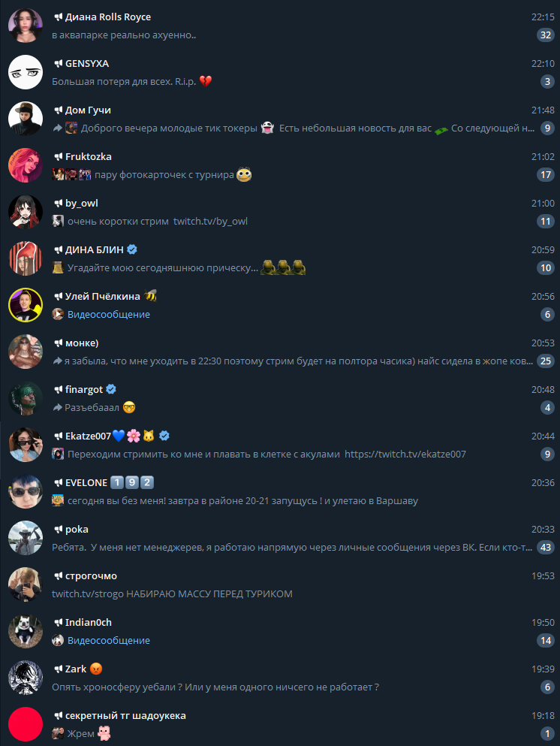Click the verified checkmark beside finargot
Screen dimensions: 560x746
pos(111,389)
